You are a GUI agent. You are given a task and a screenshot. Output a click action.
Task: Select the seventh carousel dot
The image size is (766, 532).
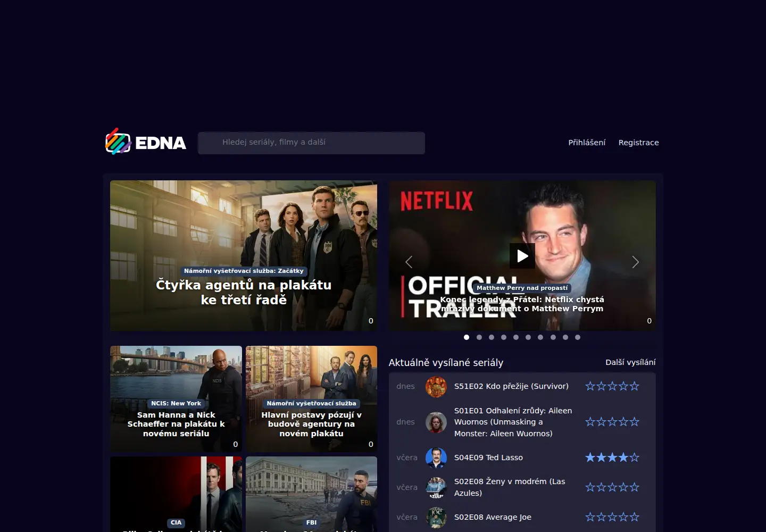(540, 337)
